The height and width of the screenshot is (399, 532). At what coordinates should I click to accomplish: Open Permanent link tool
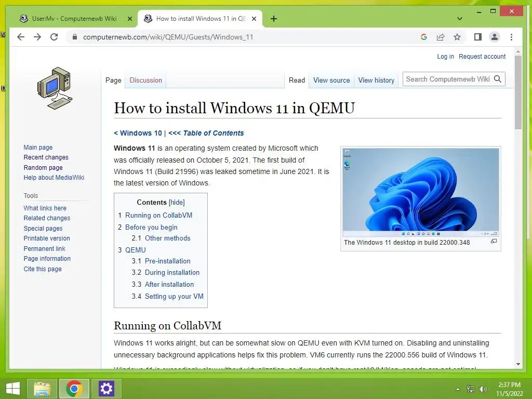[44, 249]
